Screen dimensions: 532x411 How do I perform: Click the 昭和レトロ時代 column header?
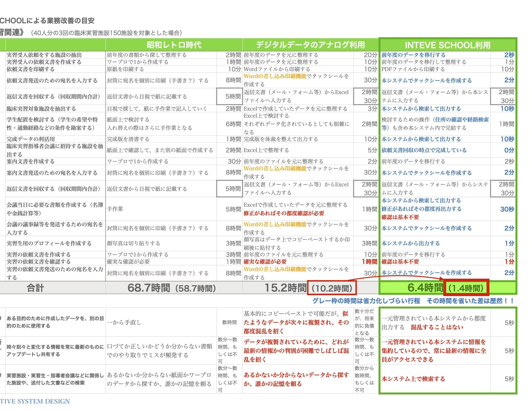click(x=174, y=45)
